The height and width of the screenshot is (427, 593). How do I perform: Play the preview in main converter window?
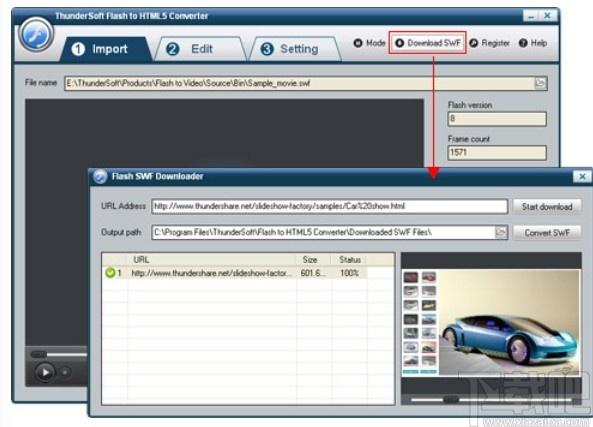point(45,373)
